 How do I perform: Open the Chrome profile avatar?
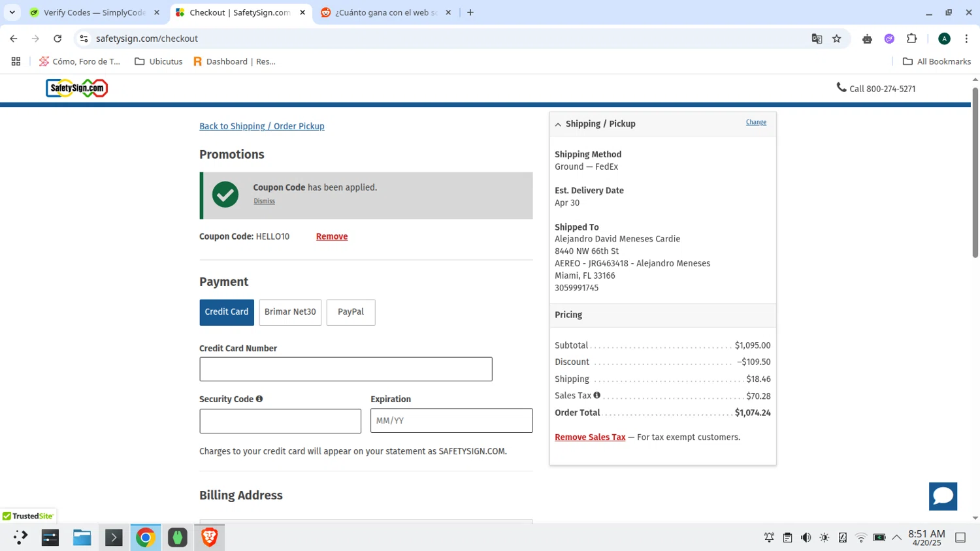pos(944,39)
